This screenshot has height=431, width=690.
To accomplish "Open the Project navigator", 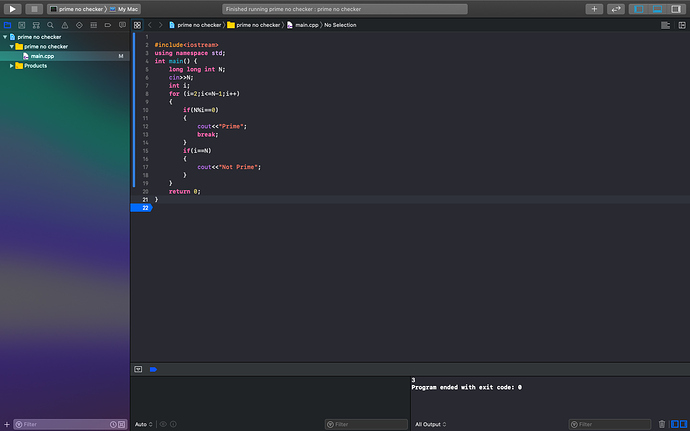I will click(7, 25).
